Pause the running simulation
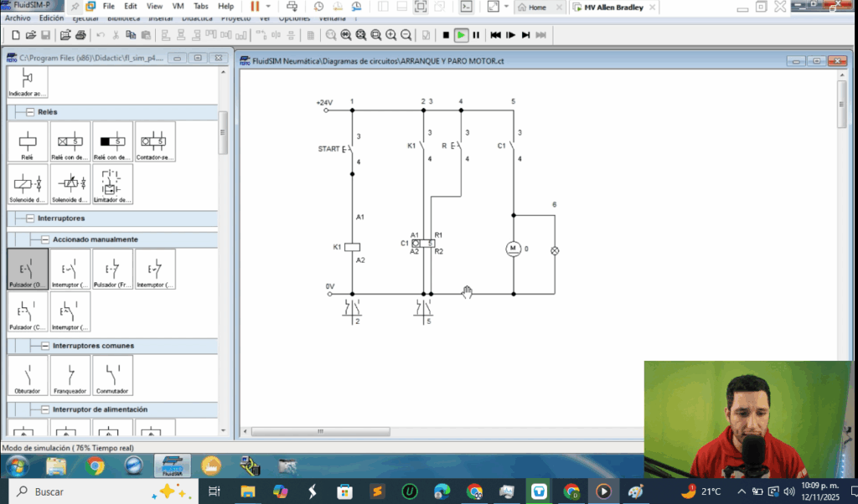Screen dimensions: 858x504 pos(476,35)
